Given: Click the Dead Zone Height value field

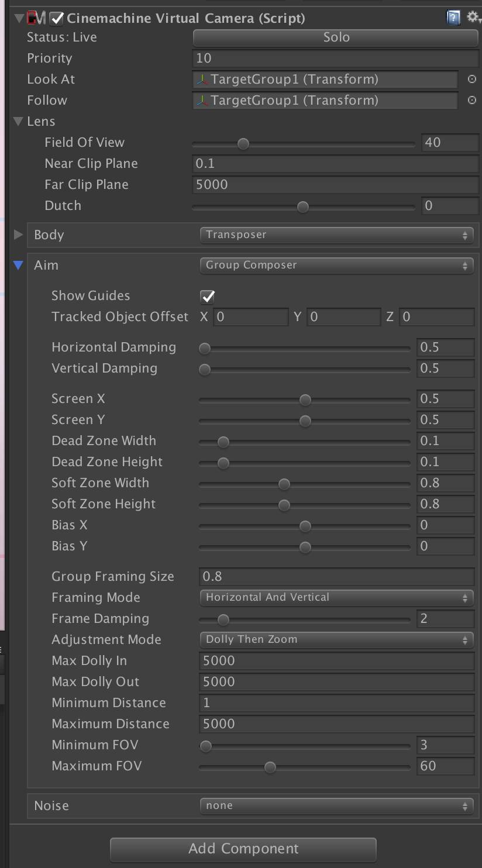Looking at the screenshot, I should pyautogui.click(x=446, y=462).
